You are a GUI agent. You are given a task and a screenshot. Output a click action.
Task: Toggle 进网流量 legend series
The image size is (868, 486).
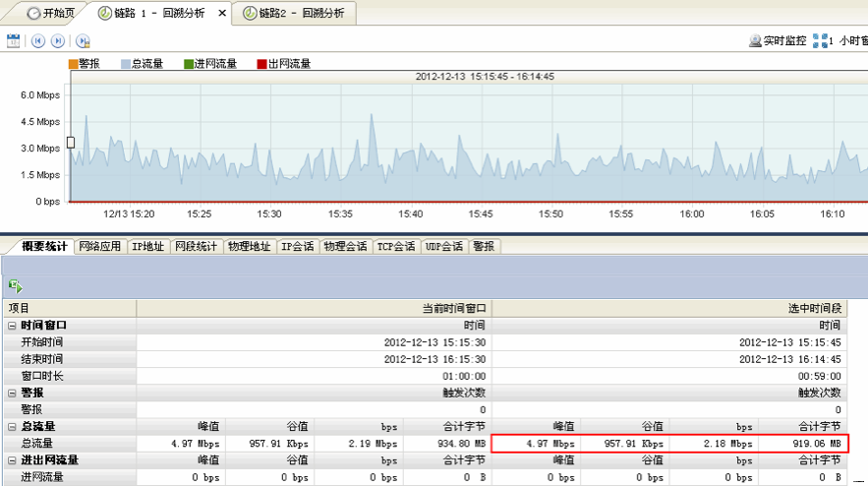coord(190,64)
